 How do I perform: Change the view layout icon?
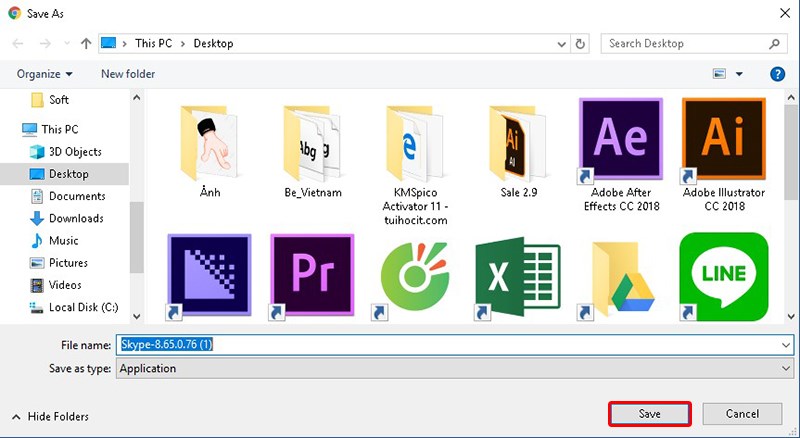(719, 74)
